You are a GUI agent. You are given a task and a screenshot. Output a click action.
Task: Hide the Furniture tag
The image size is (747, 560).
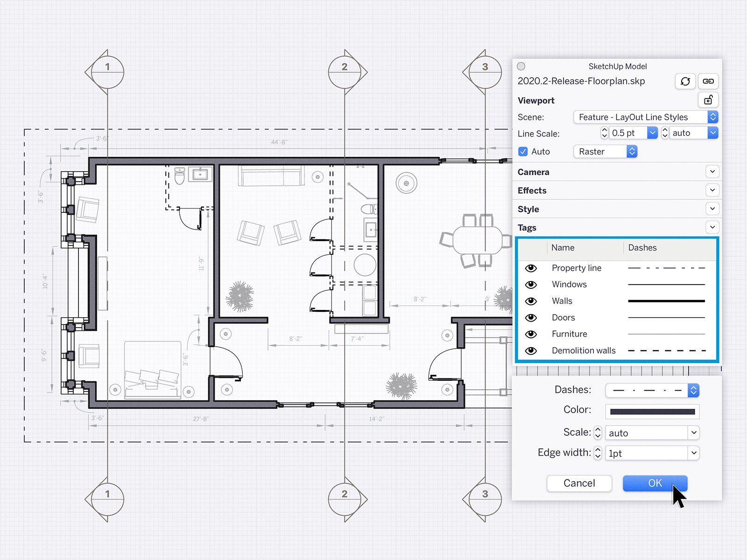pyautogui.click(x=531, y=334)
